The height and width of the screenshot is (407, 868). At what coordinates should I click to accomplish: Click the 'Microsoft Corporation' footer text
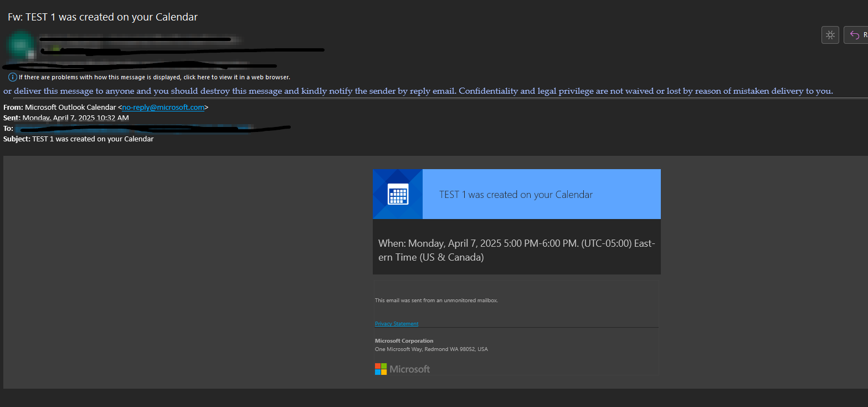click(x=404, y=341)
